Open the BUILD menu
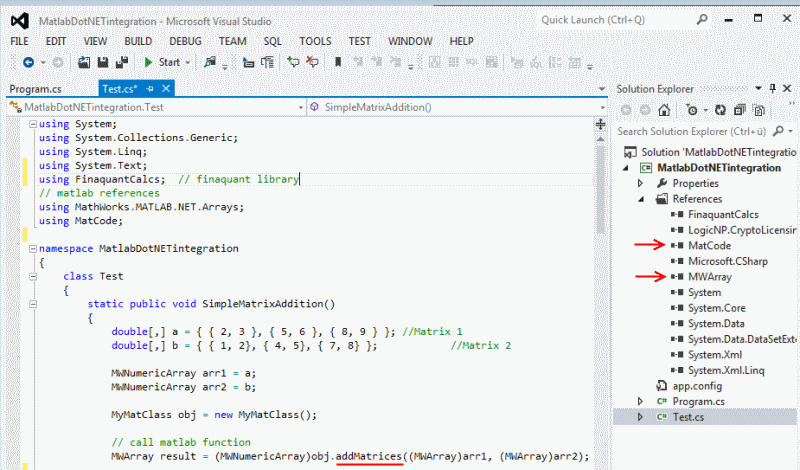Screen dimensions: 800x470 [x=138, y=41]
